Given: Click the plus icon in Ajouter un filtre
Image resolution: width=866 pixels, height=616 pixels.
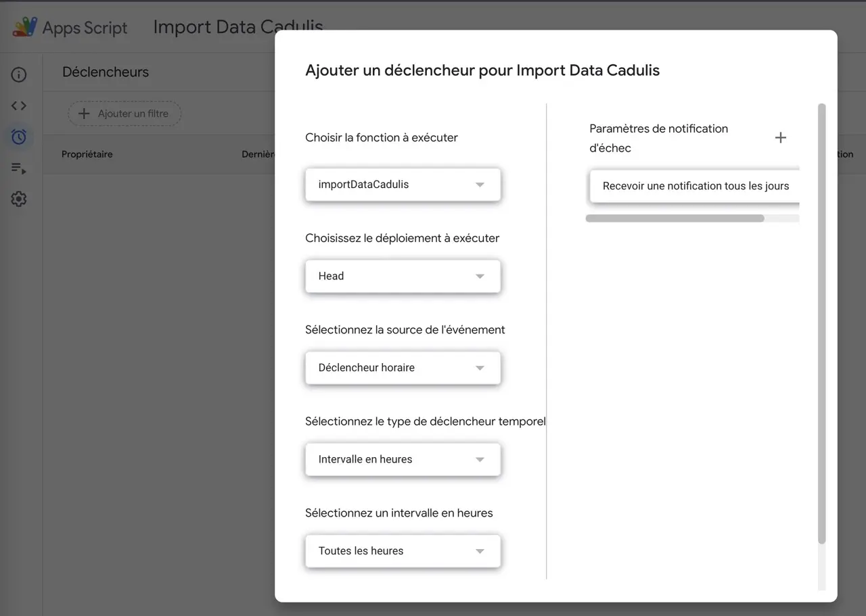Looking at the screenshot, I should point(84,114).
